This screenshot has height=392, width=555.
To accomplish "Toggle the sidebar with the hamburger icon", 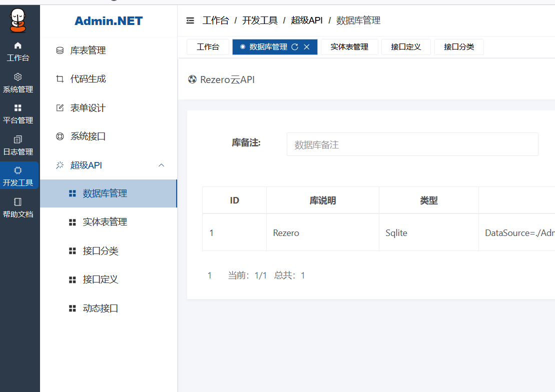I will point(190,20).
